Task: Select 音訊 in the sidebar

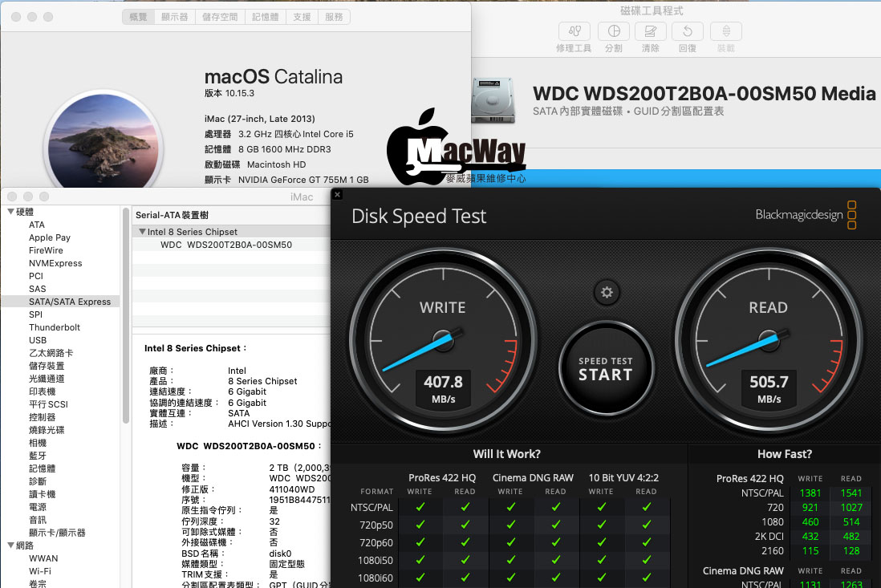Action: point(38,520)
